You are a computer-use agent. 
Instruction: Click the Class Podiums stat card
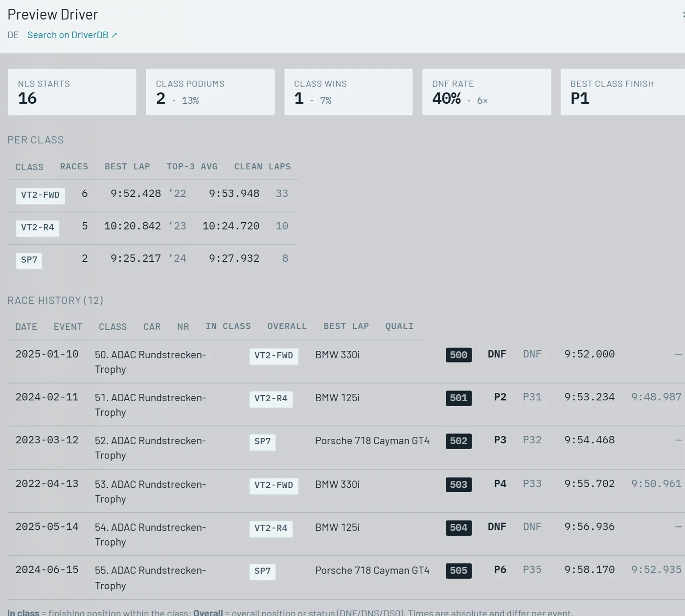(210, 92)
